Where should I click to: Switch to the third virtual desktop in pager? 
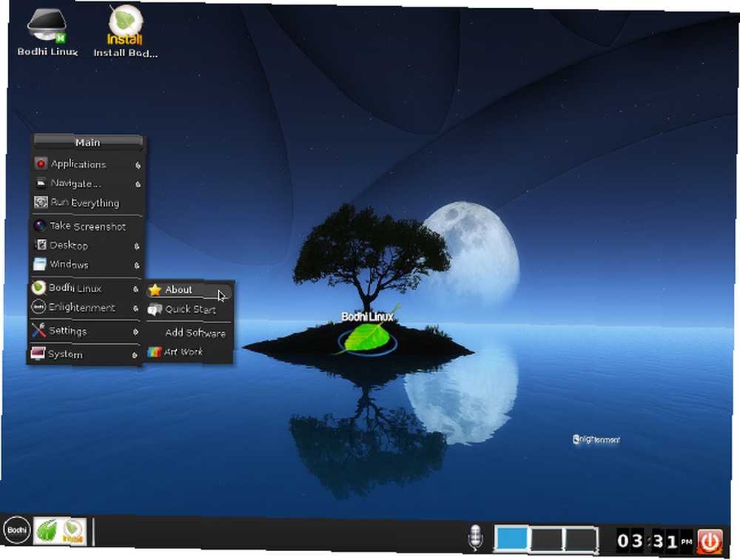(580, 539)
